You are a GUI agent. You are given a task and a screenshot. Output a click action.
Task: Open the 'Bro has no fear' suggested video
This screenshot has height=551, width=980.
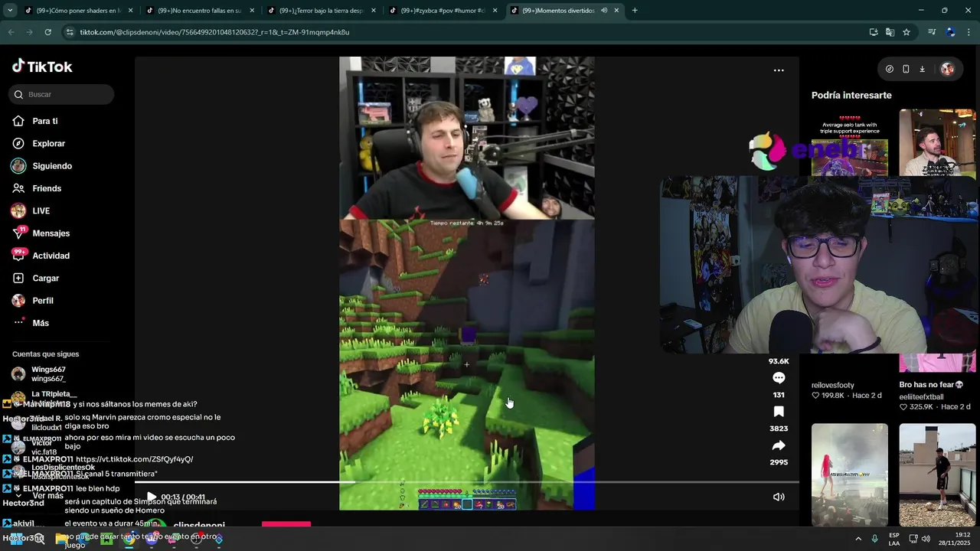[x=937, y=363]
